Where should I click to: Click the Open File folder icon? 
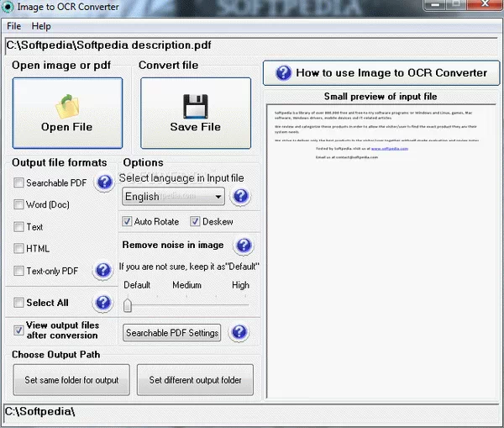coord(67,107)
